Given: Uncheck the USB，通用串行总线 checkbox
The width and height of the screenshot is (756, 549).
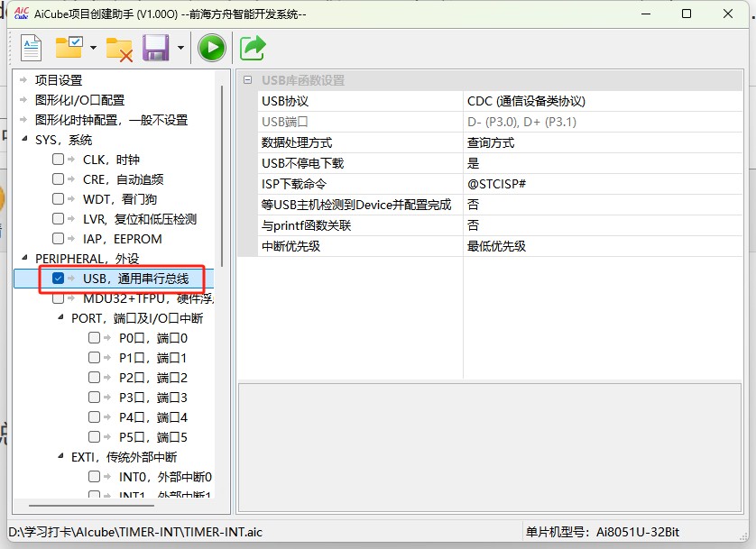Looking at the screenshot, I should tap(58, 279).
